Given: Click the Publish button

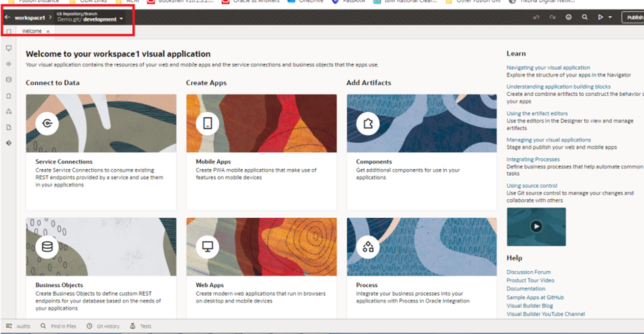Looking at the screenshot, I should pyautogui.click(x=634, y=17).
